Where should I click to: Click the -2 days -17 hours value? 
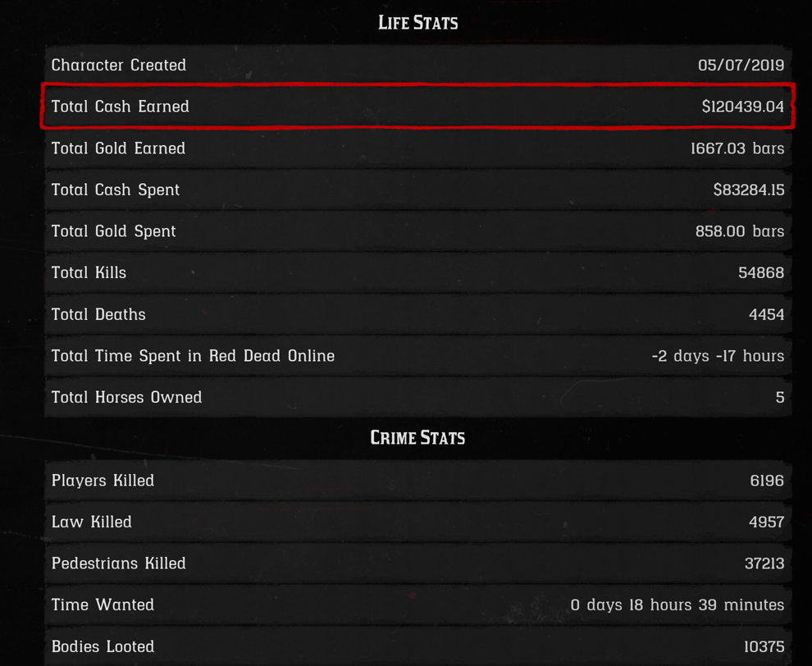[718, 356]
